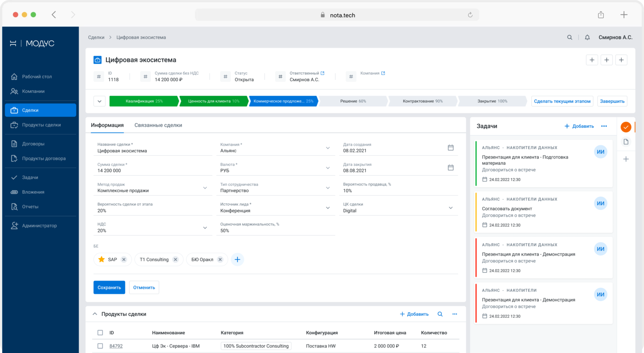This screenshot has width=644, height=353.
Task: Check the row checkbox for ID 84792
Action: pos(100,346)
